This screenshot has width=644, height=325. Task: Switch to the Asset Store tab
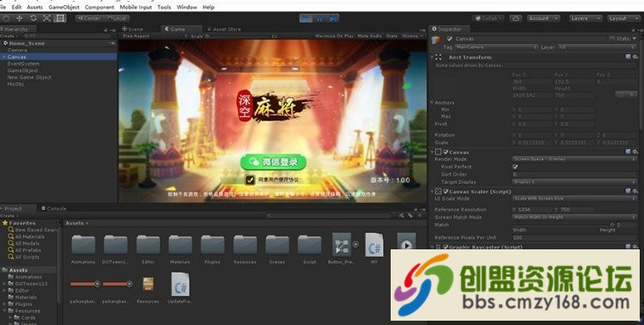click(x=224, y=29)
